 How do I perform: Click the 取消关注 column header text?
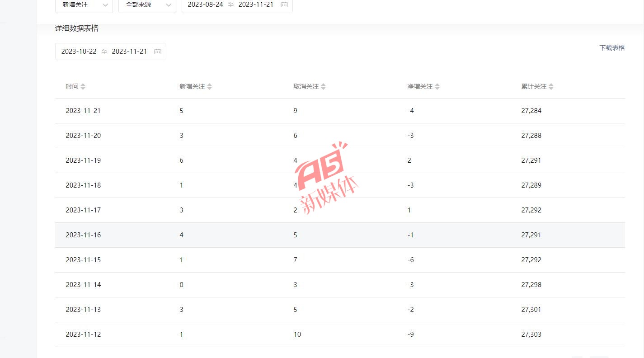(x=306, y=86)
